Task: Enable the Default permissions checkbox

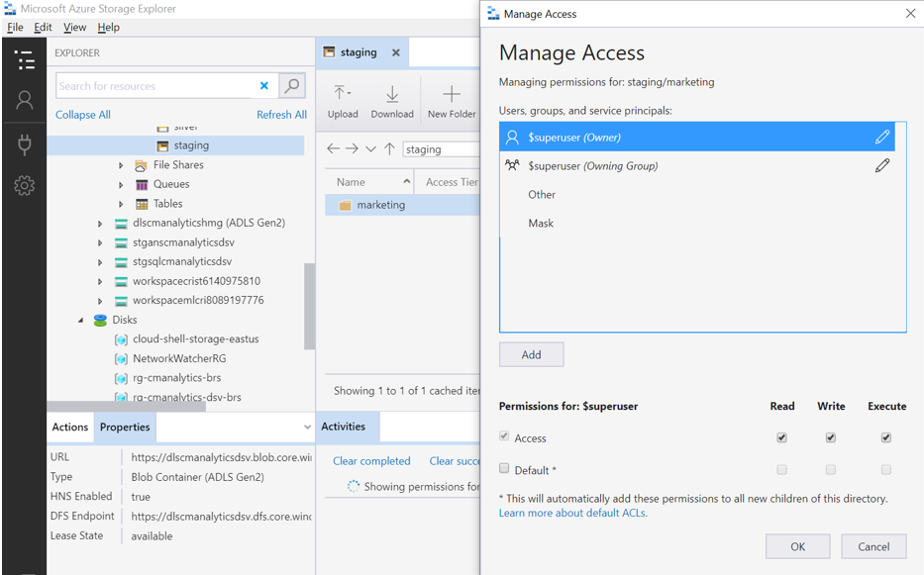Action: 504,468
